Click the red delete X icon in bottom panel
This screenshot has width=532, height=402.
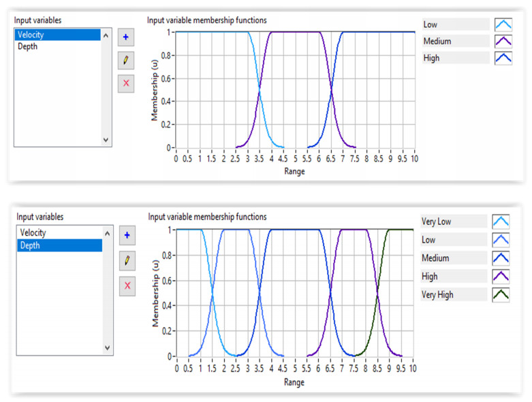pos(127,285)
